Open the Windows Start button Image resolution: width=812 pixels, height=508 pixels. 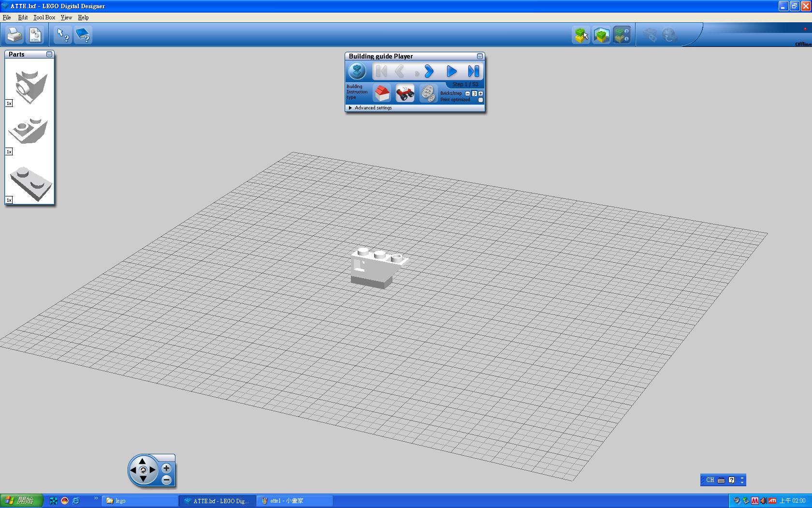(22, 501)
